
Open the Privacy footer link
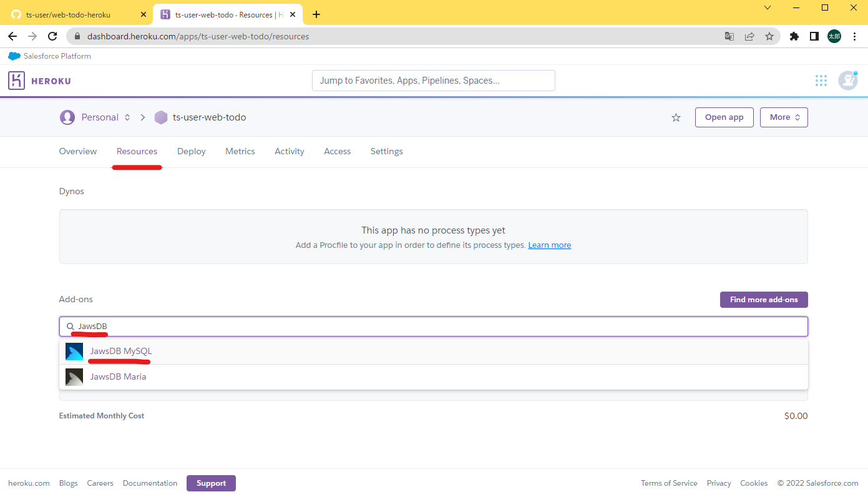[719, 483]
